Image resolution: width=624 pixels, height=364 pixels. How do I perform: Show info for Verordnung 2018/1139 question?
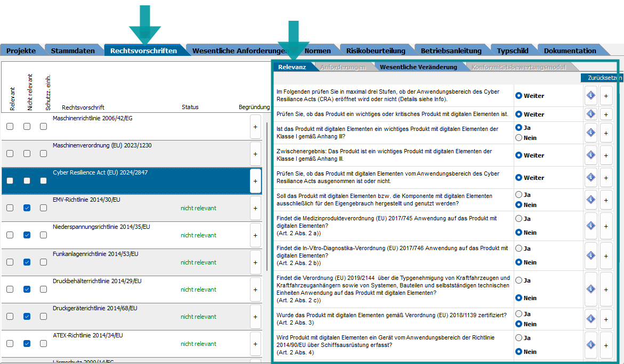point(590,319)
